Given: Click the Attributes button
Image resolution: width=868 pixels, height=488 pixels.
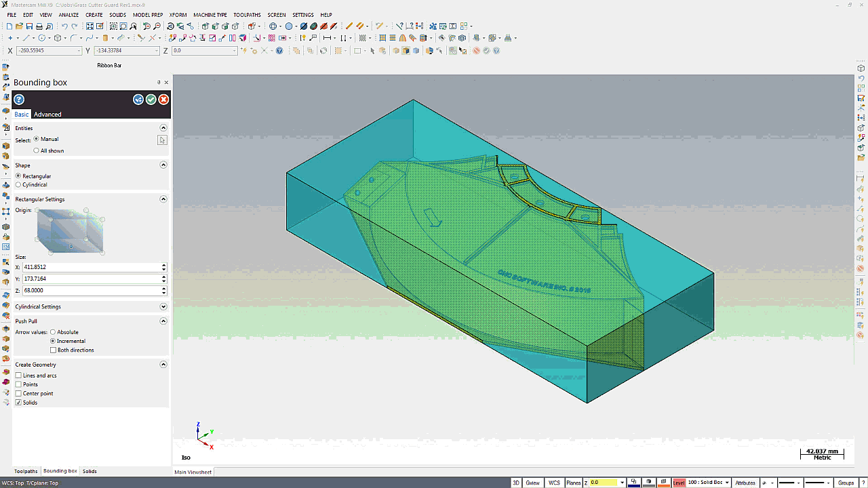Looking at the screenshot, I should click(745, 483).
